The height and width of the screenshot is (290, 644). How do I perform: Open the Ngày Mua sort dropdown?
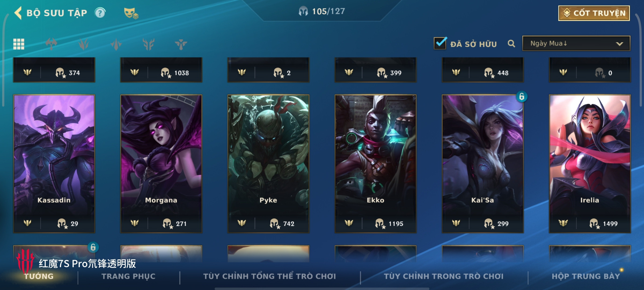(576, 44)
